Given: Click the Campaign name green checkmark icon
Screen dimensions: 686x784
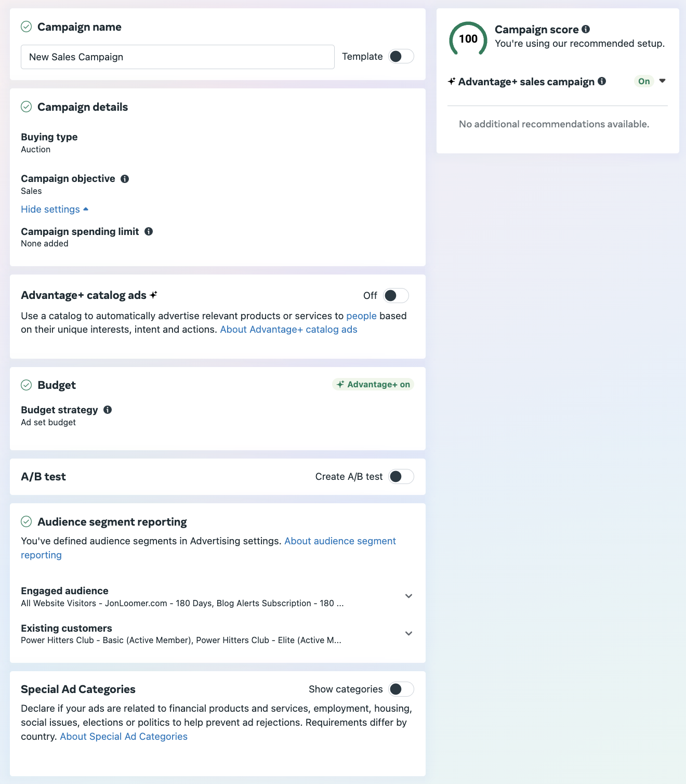Looking at the screenshot, I should [x=27, y=27].
